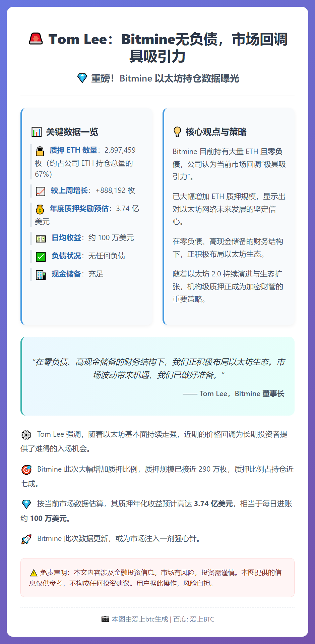Click the label 质押 ETH 数量
The image size is (315, 644).
73,150
